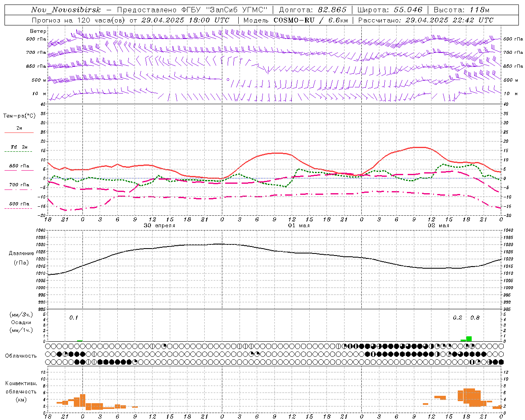Select the 'Предоставлено ФГБУ ЗапСиб УГМС' provider text

click(x=192, y=10)
